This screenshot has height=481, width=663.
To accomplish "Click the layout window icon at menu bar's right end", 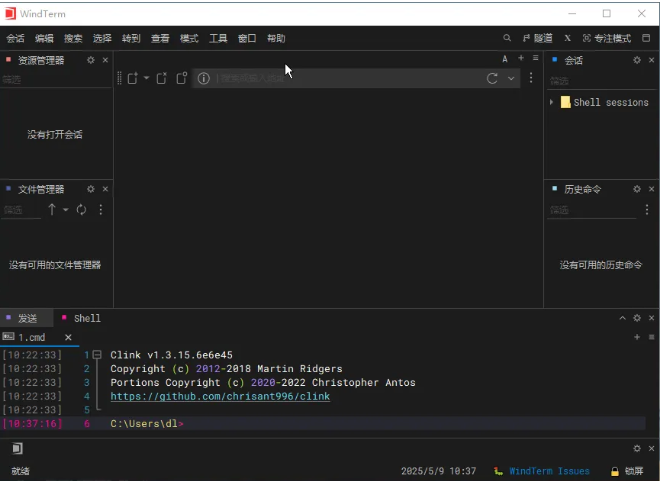I will click(x=646, y=38).
